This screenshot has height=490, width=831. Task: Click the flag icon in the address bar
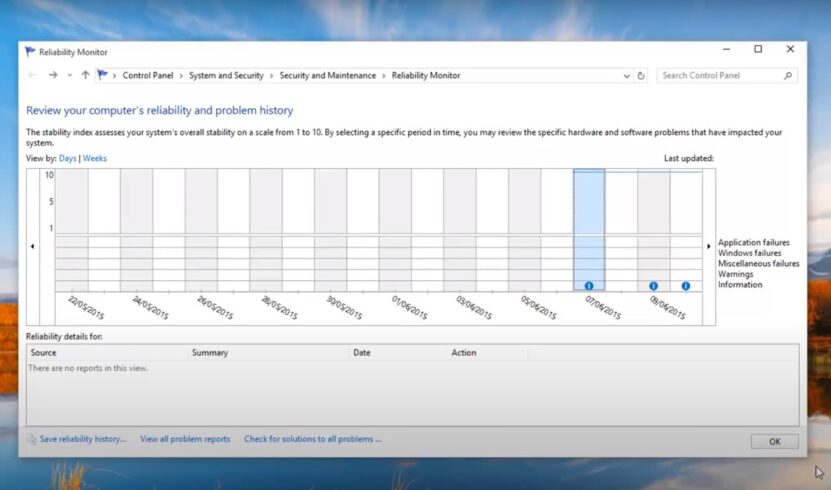coord(102,75)
